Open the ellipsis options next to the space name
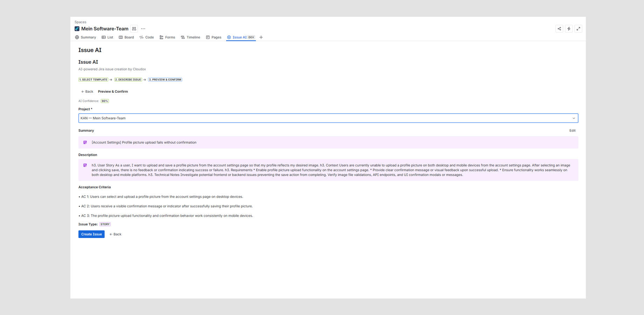This screenshot has width=644, height=315. tap(143, 29)
